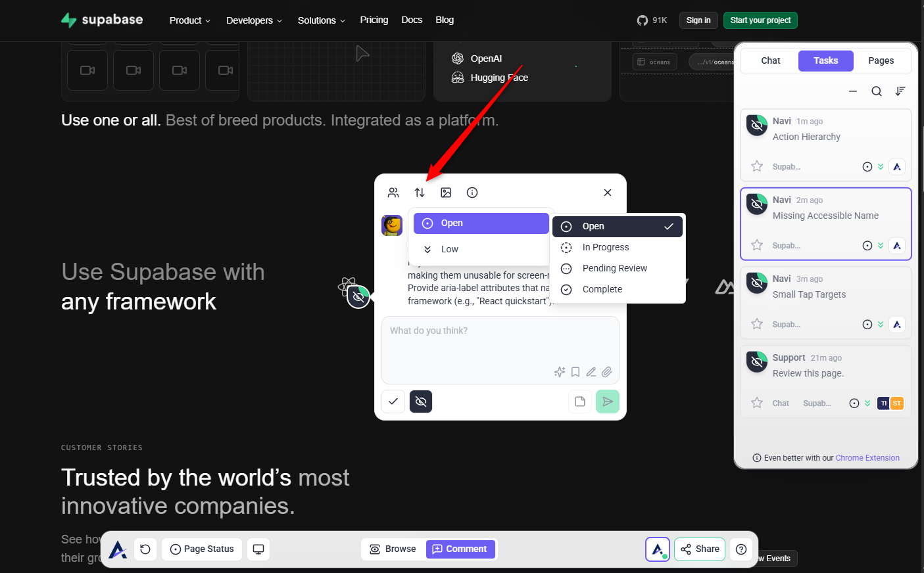This screenshot has height=573, width=924.
Task: Select the In Progress status option
Action: coord(605,247)
